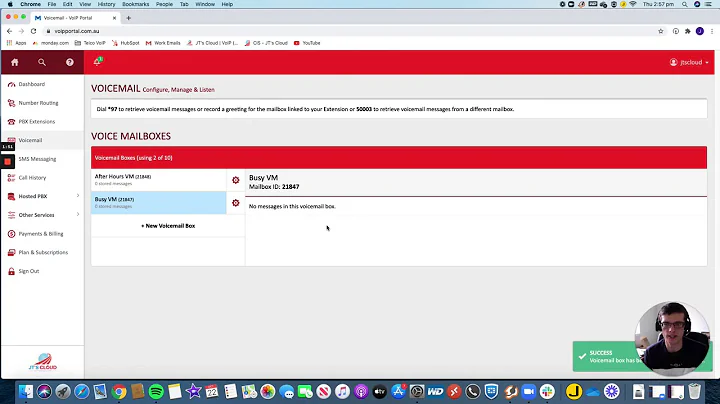This screenshot has height=404, width=720.
Task: Open Trash in the Dock
Action: 695,391
